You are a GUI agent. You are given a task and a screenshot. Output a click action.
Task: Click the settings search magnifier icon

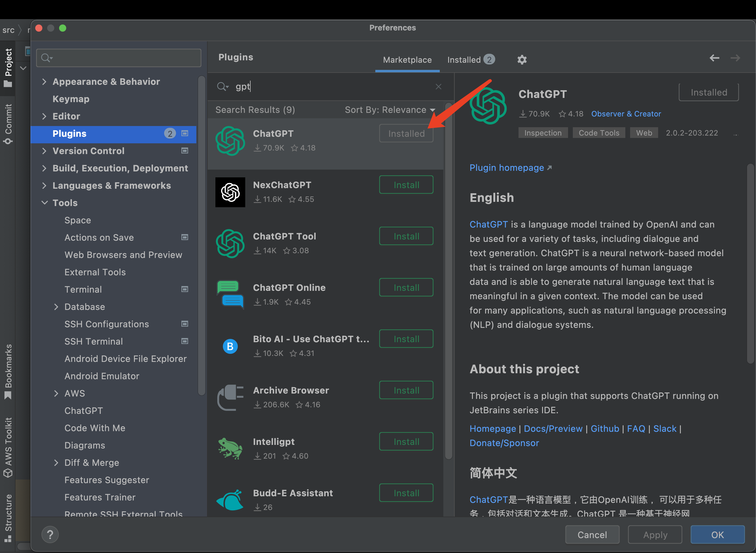click(x=47, y=58)
